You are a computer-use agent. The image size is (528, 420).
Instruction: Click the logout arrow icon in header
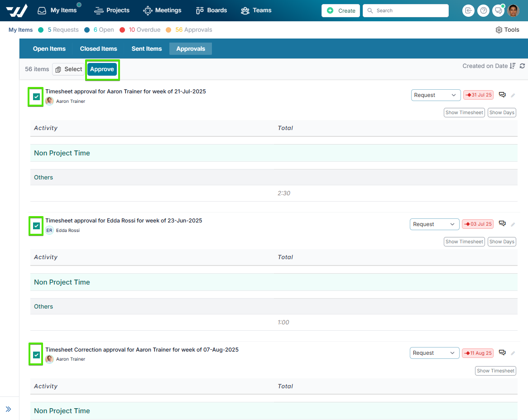coord(468,10)
